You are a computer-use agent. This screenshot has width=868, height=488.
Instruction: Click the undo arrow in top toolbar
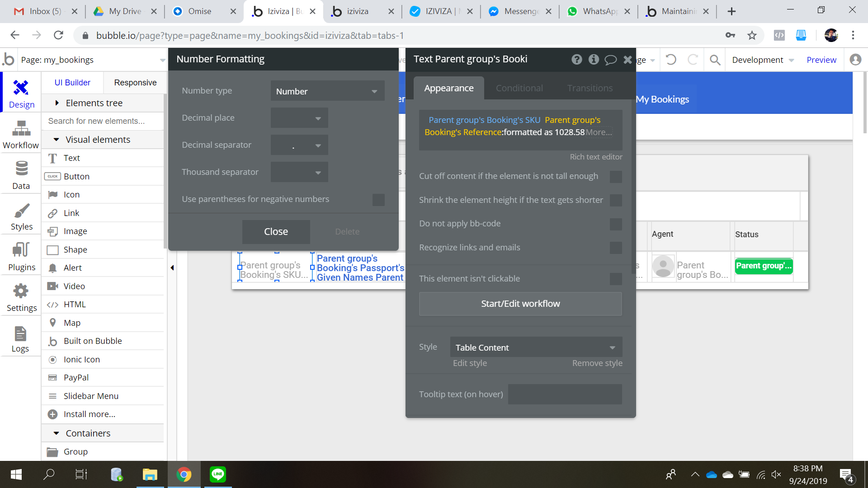(671, 60)
